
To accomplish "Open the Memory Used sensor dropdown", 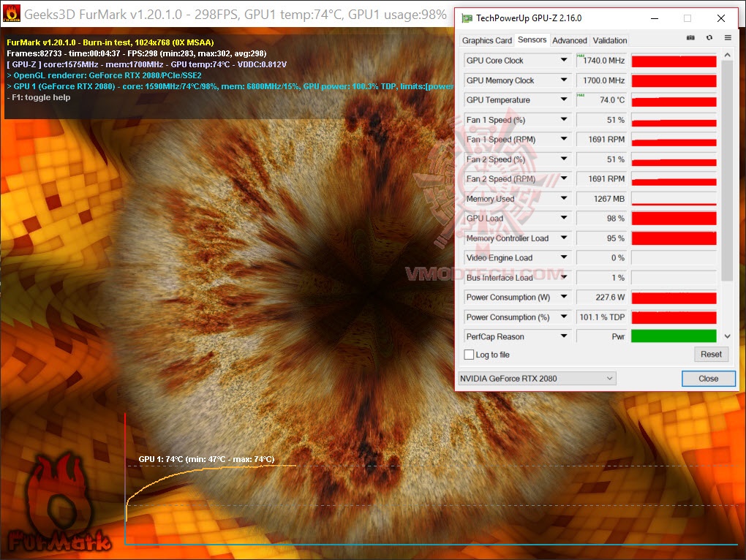I will (x=563, y=198).
